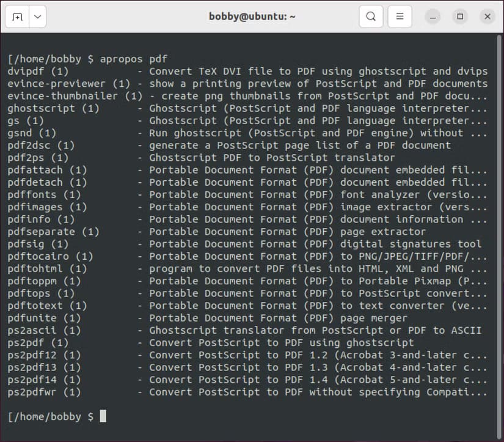This screenshot has height=442, width=504.
Task: Open a new terminal tab
Action: (x=17, y=17)
